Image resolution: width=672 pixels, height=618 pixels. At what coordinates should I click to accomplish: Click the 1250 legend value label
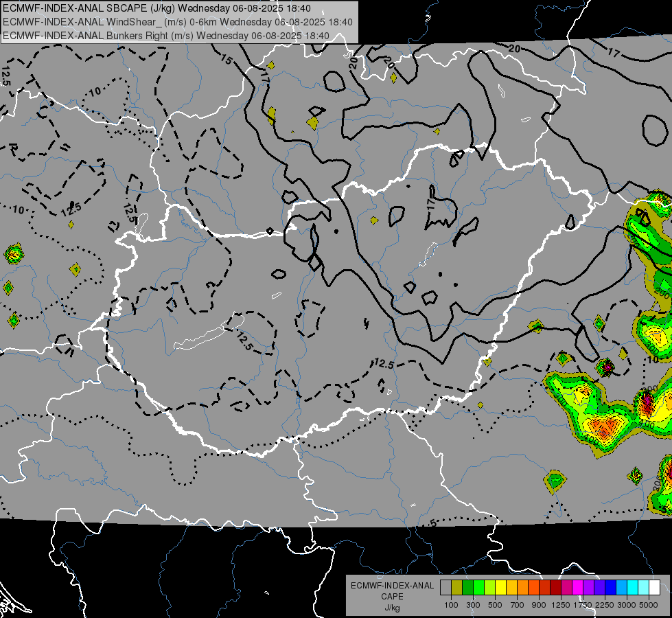pos(561,605)
